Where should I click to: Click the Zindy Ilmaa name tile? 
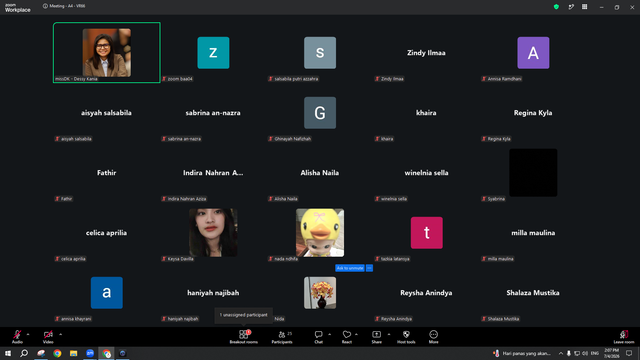426,53
